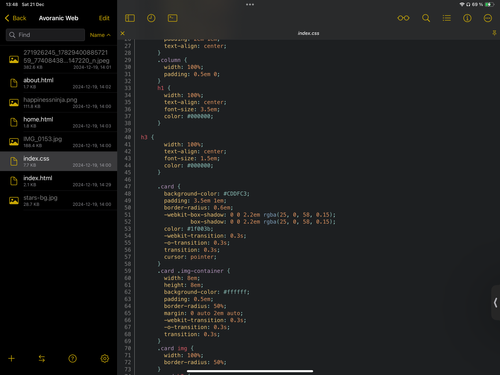Go Back from Avoranic Web folder
The image size is (500, 375).
pyautogui.click(x=15, y=18)
